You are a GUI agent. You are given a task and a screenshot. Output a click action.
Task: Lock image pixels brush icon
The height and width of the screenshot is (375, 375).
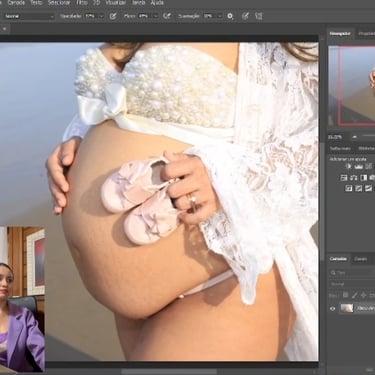click(354, 295)
